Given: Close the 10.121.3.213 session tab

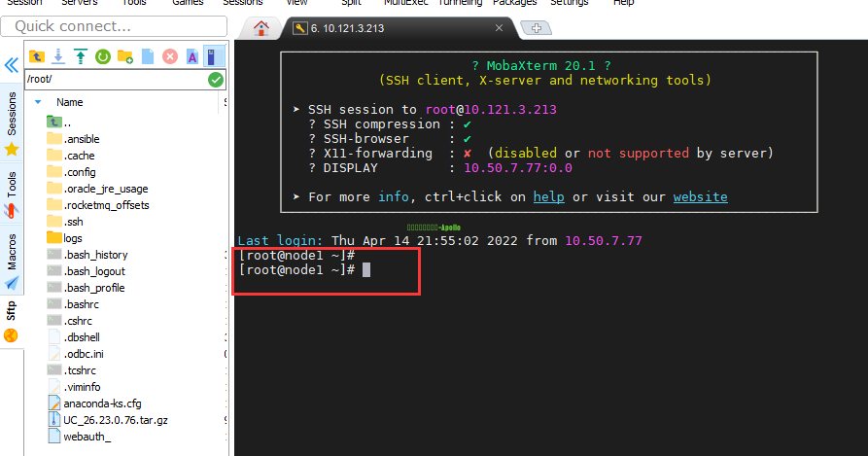Looking at the screenshot, I should click(500, 28).
